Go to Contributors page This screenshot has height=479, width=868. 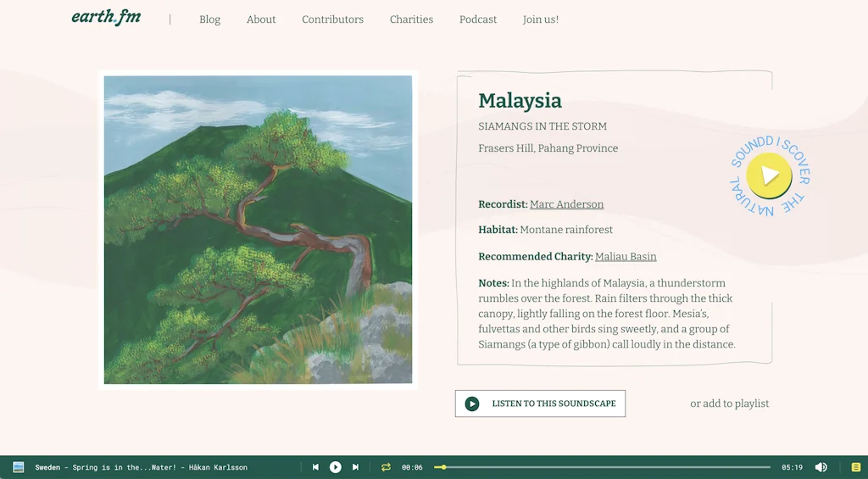[332, 19]
